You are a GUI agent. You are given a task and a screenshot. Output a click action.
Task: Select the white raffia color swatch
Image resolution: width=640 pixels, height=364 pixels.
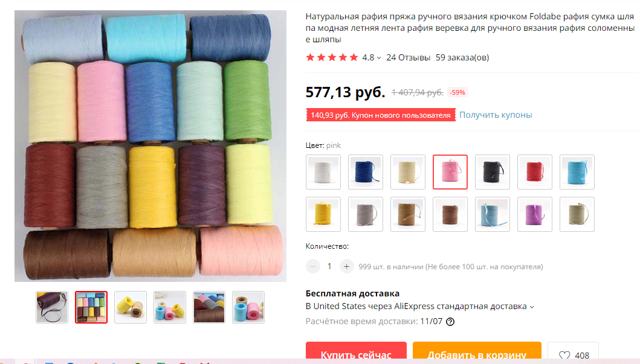(323, 172)
